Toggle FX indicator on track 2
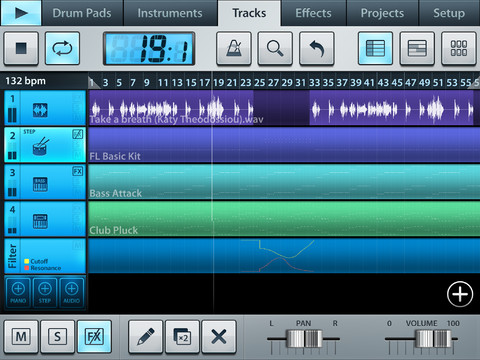 78,134
